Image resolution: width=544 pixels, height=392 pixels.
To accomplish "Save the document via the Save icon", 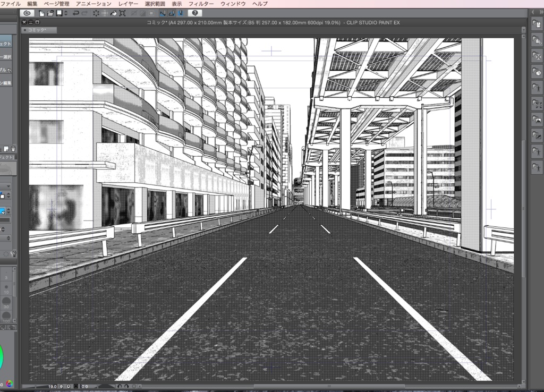I will click(x=61, y=13).
